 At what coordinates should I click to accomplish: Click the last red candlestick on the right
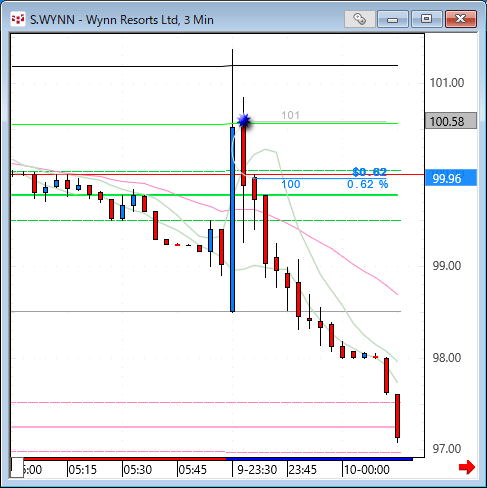(x=397, y=416)
